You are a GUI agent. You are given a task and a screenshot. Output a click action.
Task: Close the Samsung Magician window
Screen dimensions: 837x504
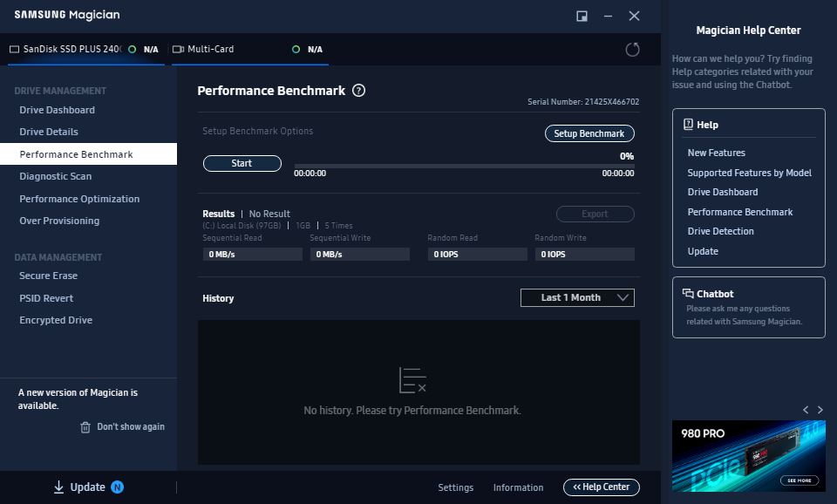(634, 16)
